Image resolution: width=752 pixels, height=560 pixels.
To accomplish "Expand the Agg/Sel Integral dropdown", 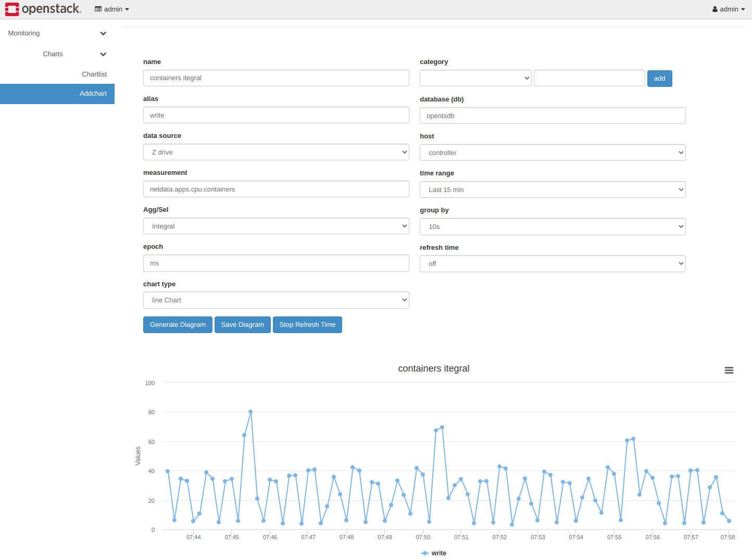I will [276, 226].
